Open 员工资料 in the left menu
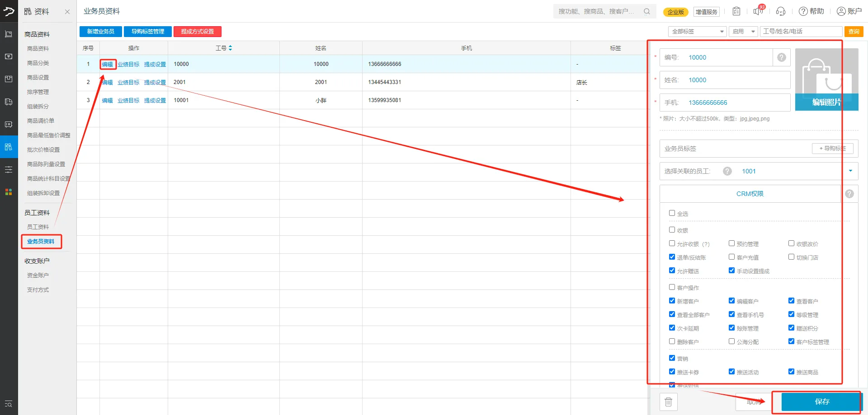868x415 pixels. [38, 227]
